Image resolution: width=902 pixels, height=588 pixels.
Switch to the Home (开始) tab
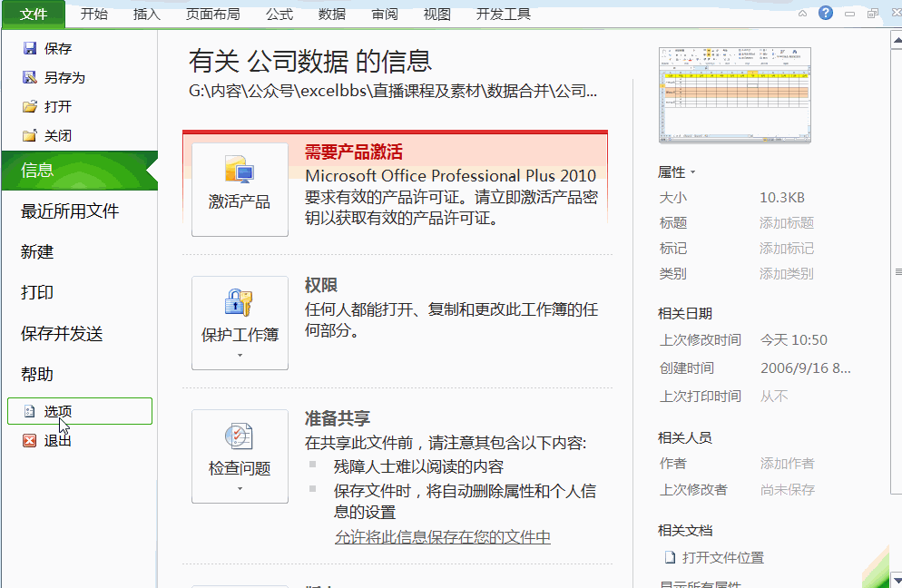click(x=94, y=14)
